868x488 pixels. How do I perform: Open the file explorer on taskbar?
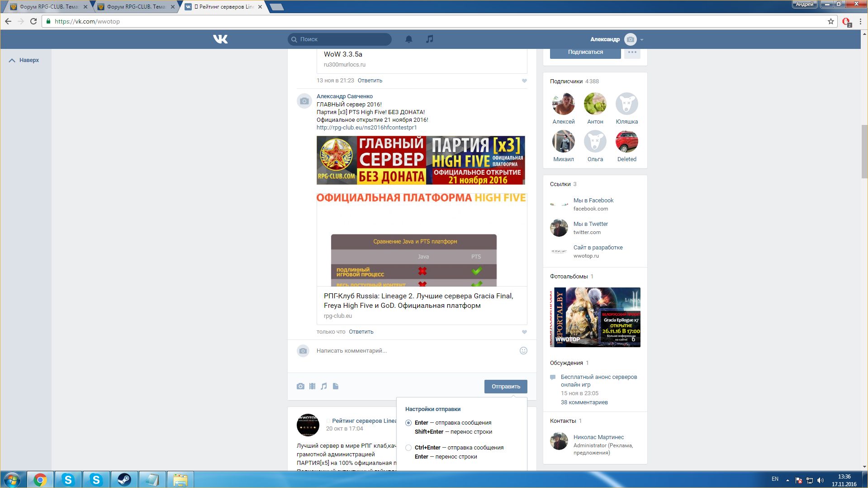[180, 479]
